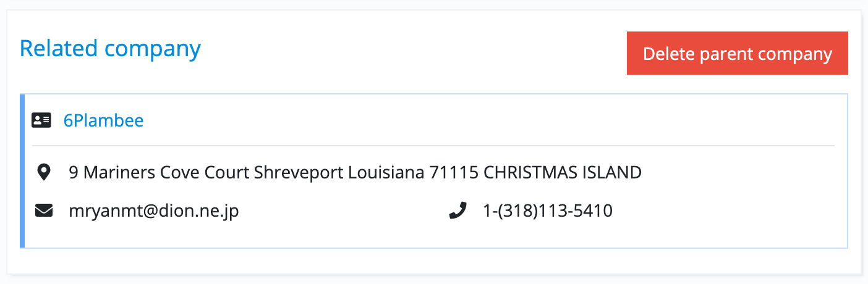
Task: Click the location pin icon
Action: [43, 172]
